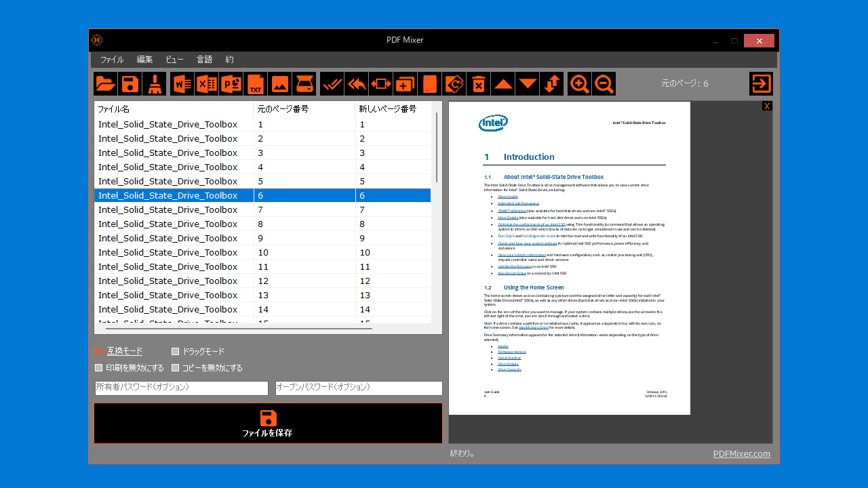Select the row with original page 1
The height and width of the screenshot is (488, 868).
pyautogui.click(x=262, y=124)
